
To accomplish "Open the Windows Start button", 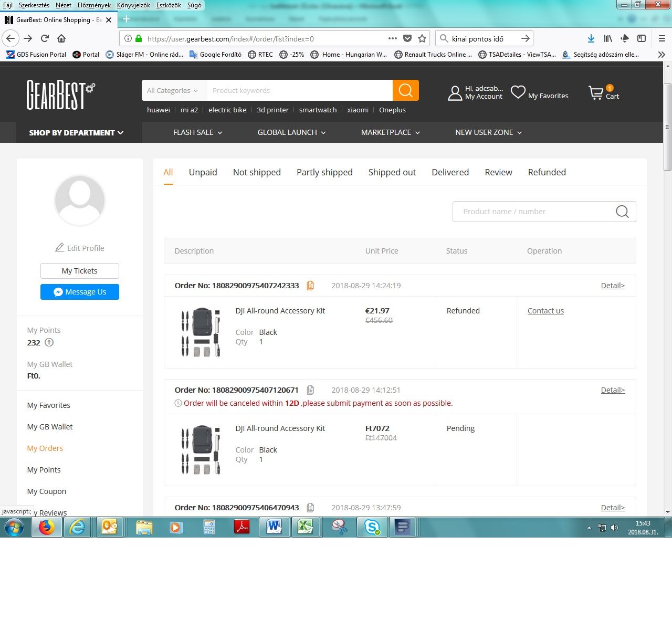I will click(14, 527).
